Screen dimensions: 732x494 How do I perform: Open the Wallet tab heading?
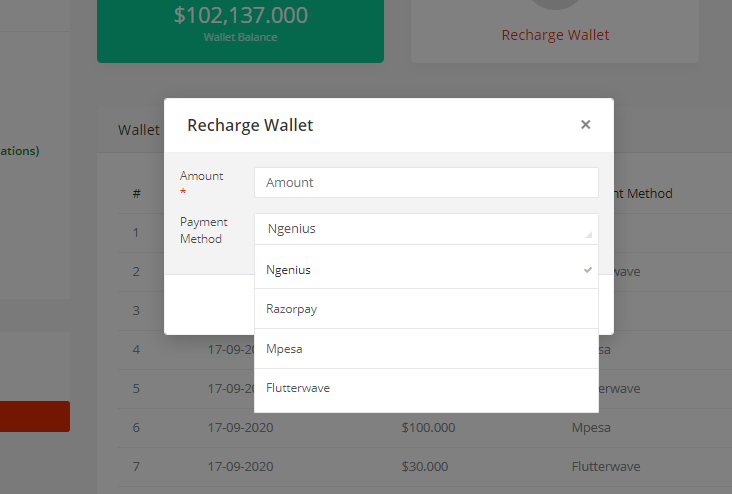[138, 130]
